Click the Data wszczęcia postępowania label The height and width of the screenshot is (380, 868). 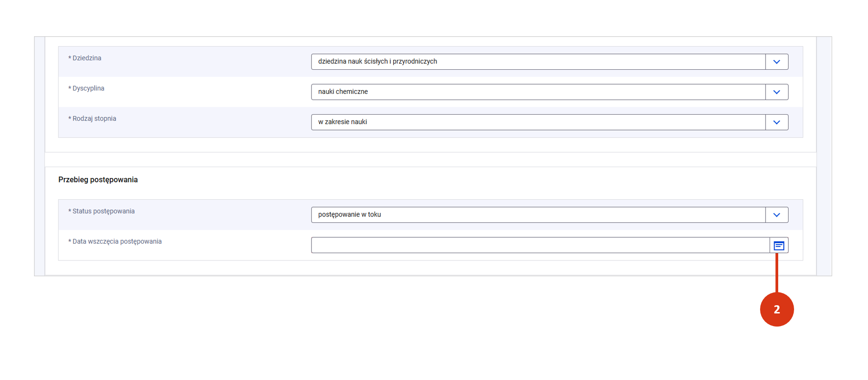point(117,242)
